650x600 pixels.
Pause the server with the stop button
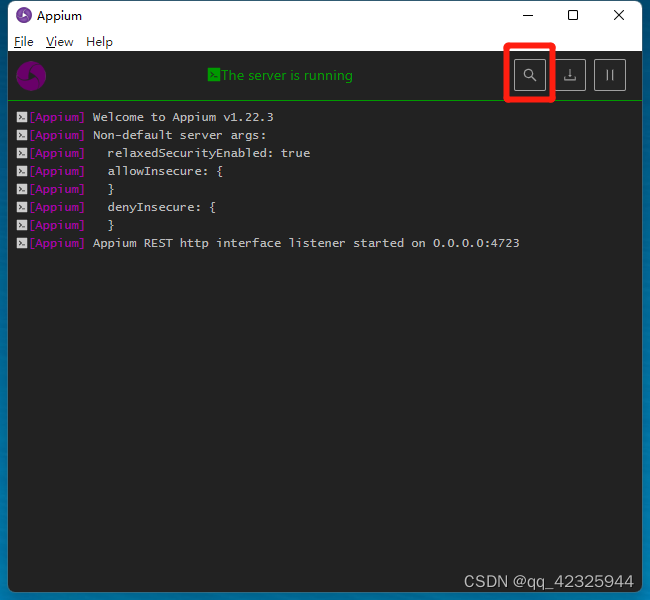click(610, 75)
